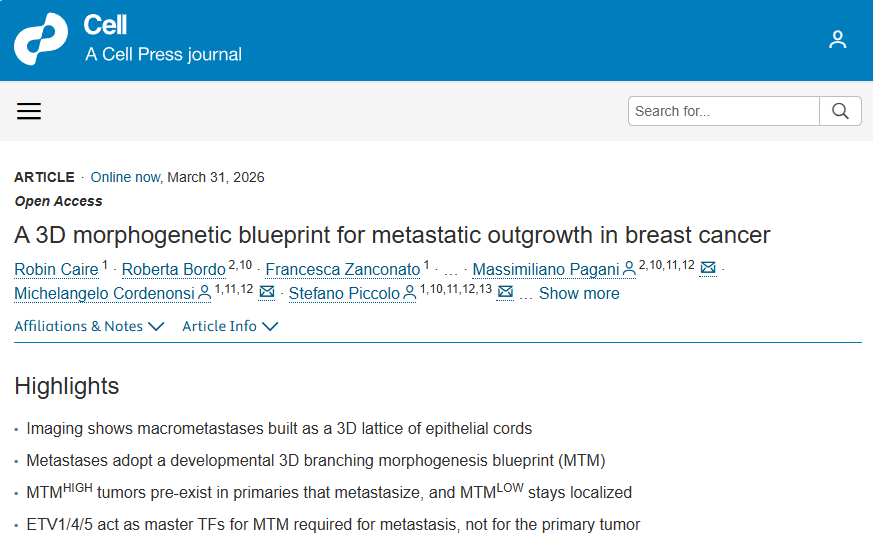This screenshot has width=873, height=542.
Task: Open the hamburger navigation menu
Action: (29, 111)
